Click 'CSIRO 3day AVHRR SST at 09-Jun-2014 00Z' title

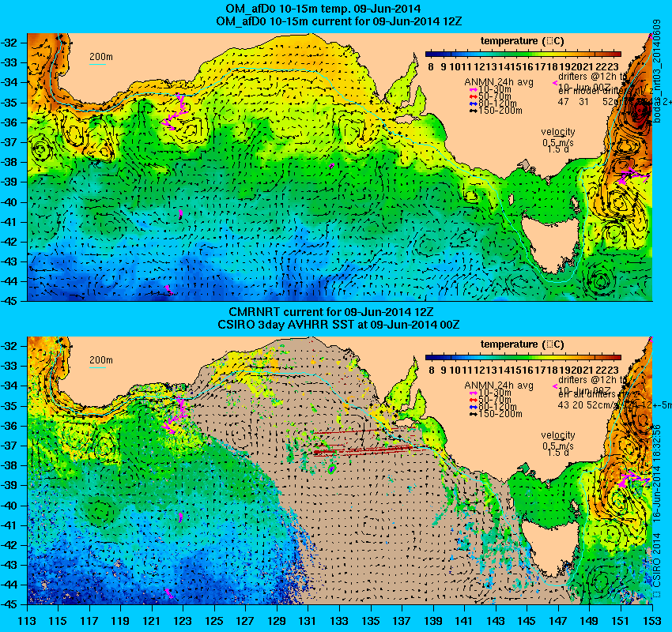(x=338, y=325)
